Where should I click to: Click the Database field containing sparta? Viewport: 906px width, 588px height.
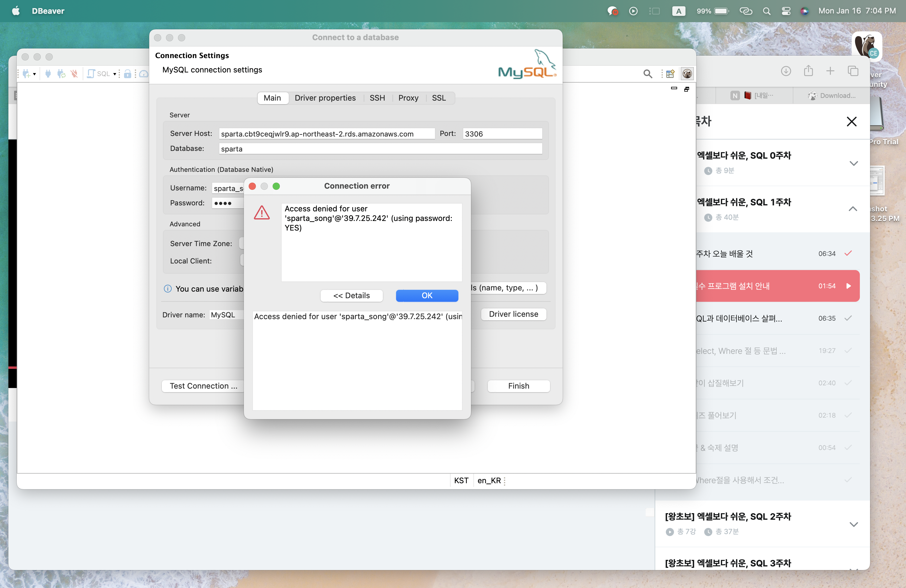[x=380, y=149]
